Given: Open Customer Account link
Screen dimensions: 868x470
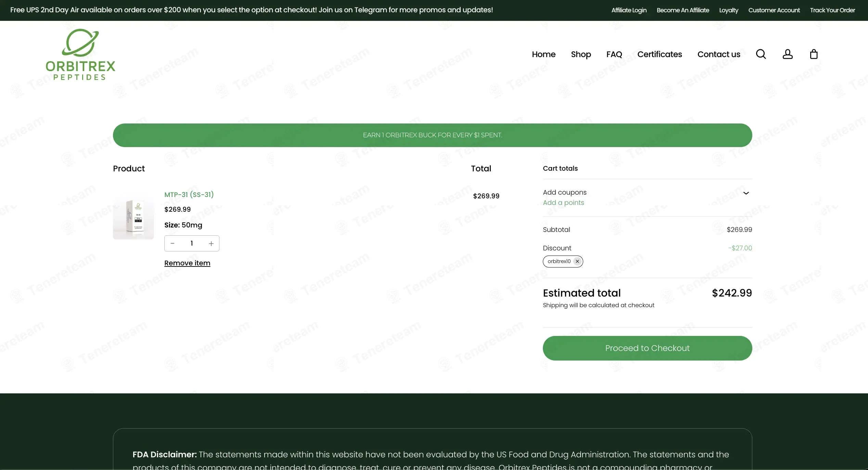Looking at the screenshot, I should point(774,10).
